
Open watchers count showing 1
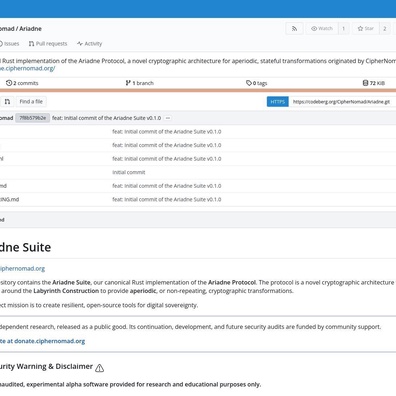pyautogui.click(x=343, y=29)
